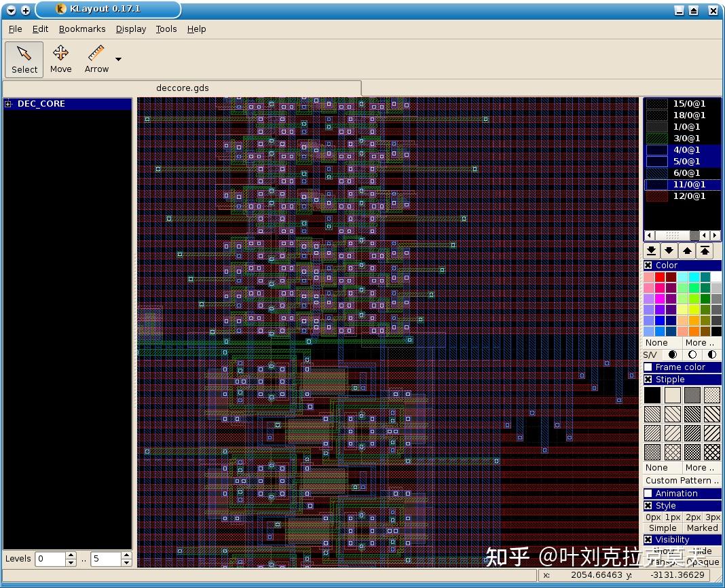Open the dropdown arrow beside Arrow tool
This screenshot has width=725, height=588.
point(118,59)
